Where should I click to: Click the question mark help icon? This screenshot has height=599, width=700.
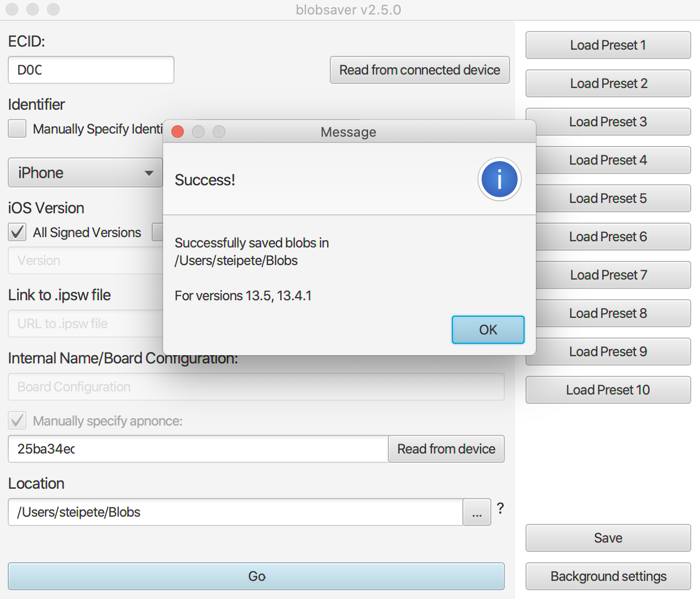click(500, 508)
